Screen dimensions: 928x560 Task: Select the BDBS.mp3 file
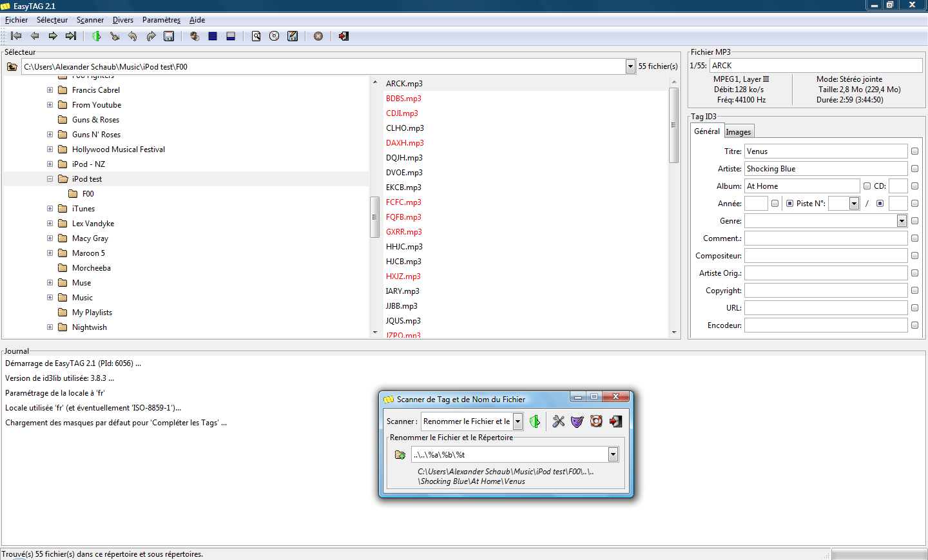point(403,99)
